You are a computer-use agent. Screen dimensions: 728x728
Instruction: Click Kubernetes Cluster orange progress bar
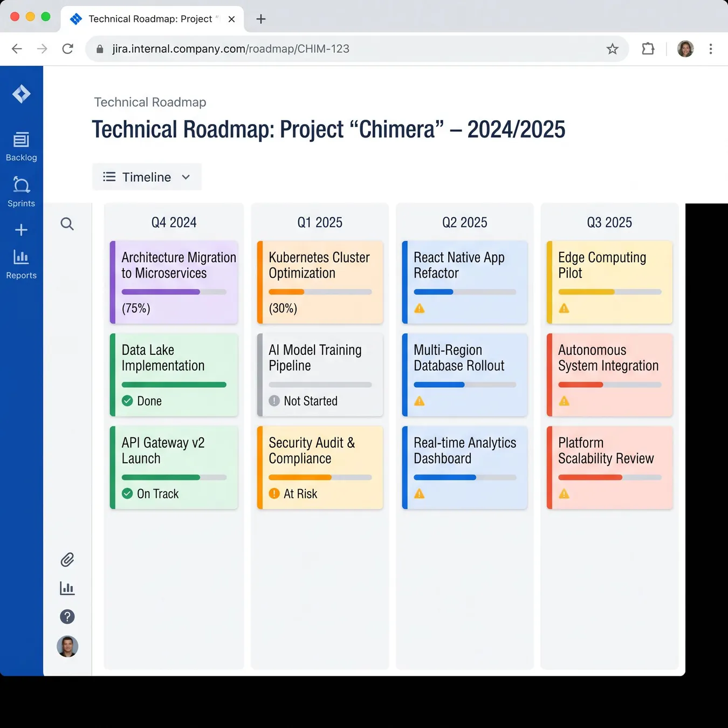click(320, 292)
